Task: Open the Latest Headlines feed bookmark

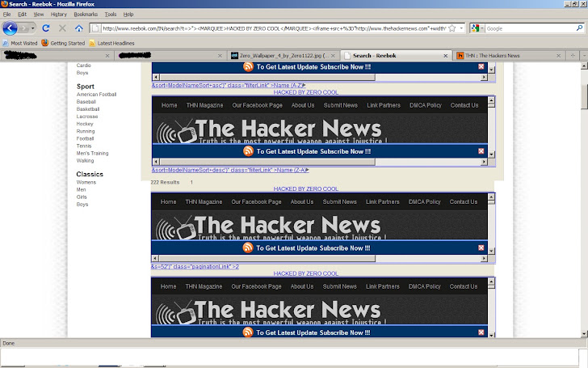Action: pyautogui.click(x=111, y=43)
